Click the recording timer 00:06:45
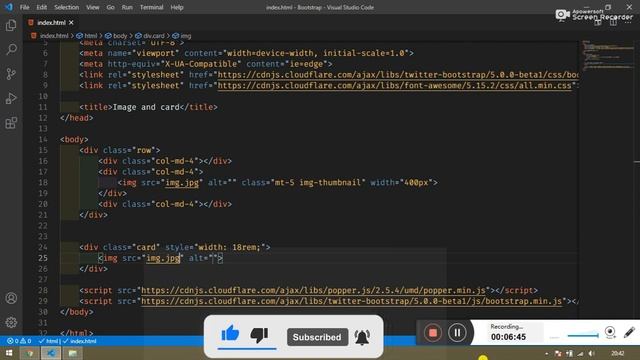This screenshot has height=360, width=640. [508, 337]
